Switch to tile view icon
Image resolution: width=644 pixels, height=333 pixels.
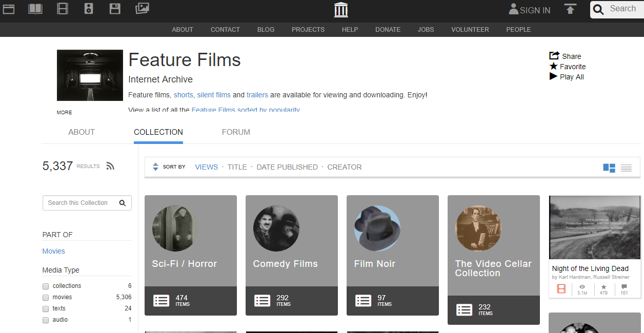click(x=609, y=168)
